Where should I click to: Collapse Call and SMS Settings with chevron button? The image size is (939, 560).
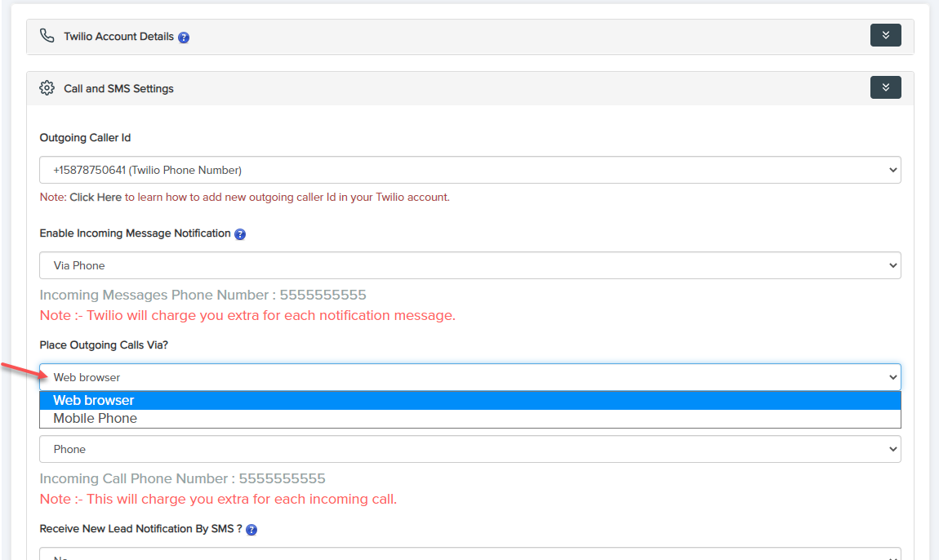pyautogui.click(x=885, y=87)
